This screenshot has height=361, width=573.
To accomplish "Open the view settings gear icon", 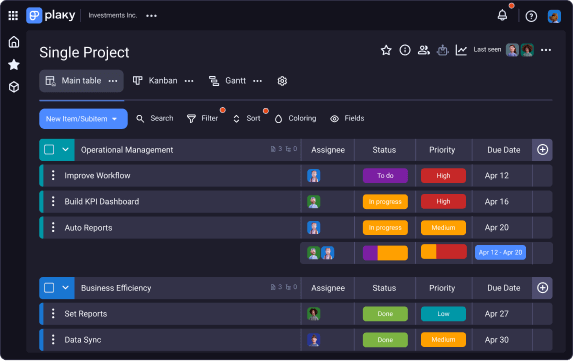I will pos(282,81).
